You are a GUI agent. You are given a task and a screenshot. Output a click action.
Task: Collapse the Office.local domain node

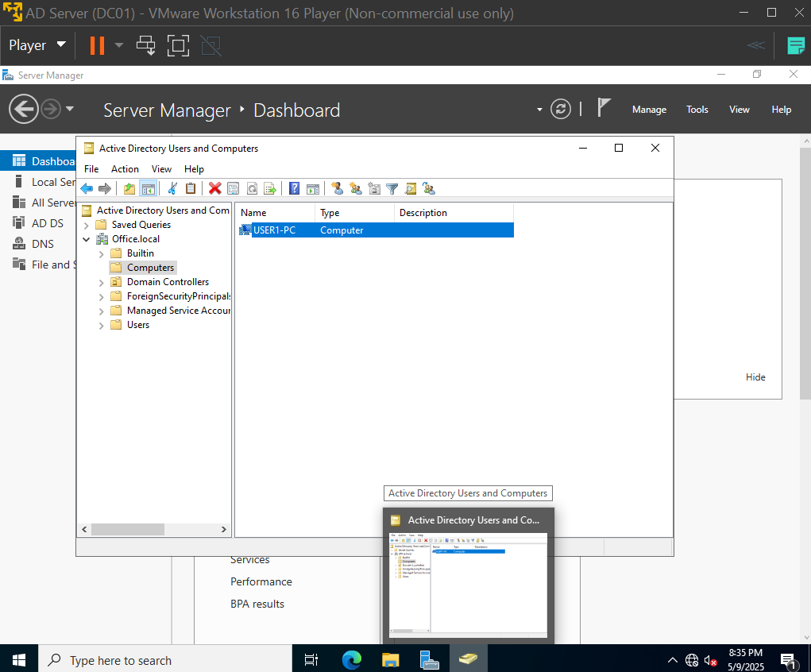point(87,239)
